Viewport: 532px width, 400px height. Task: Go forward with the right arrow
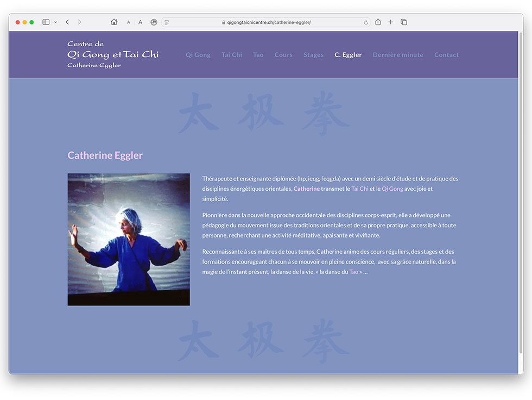(79, 22)
